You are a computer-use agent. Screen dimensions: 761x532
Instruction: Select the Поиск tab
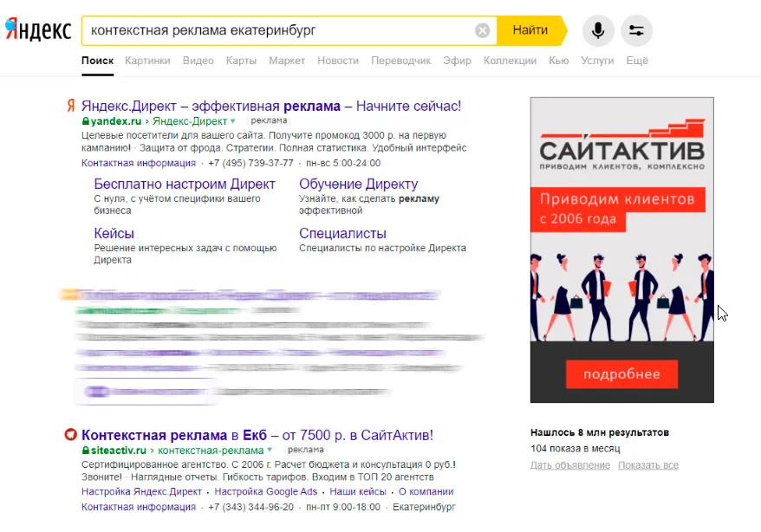point(98,61)
